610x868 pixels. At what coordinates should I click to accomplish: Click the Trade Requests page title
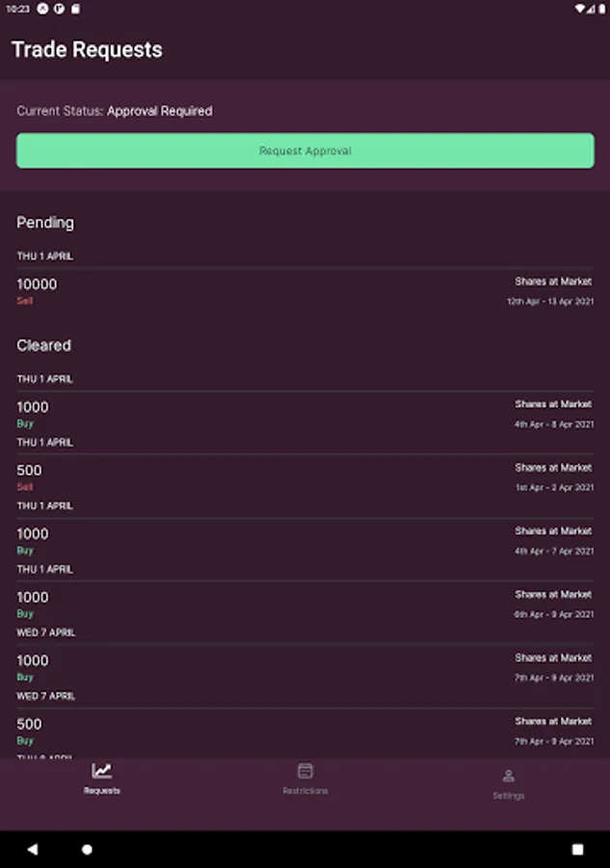click(87, 50)
